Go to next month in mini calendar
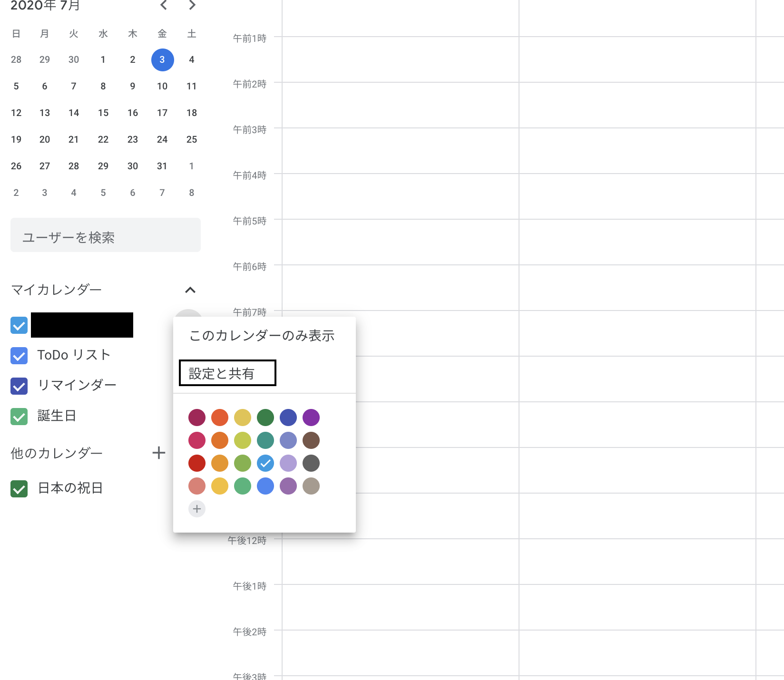Image resolution: width=784 pixels, height=680 pixels. [192, 5]
